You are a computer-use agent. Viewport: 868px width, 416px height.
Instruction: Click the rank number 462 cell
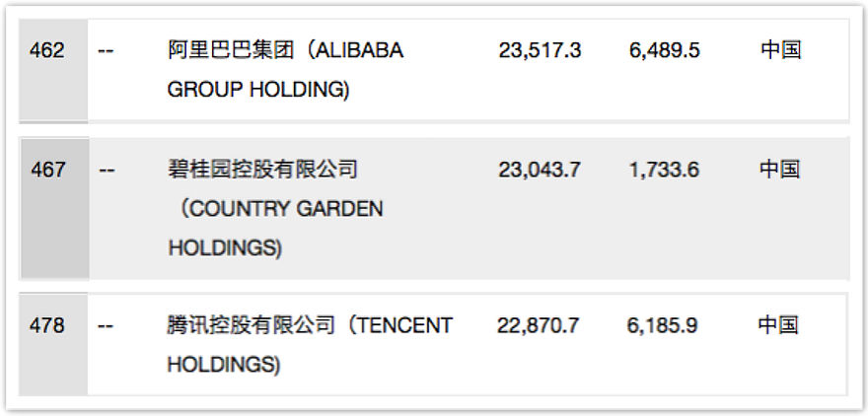47,50
